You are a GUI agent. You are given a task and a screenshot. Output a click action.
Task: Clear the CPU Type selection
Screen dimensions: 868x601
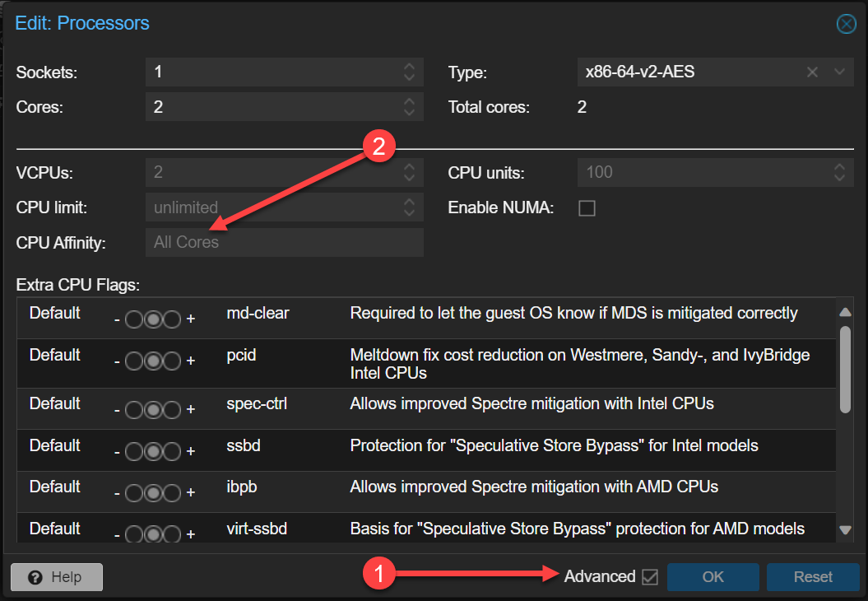pos(812,72)
